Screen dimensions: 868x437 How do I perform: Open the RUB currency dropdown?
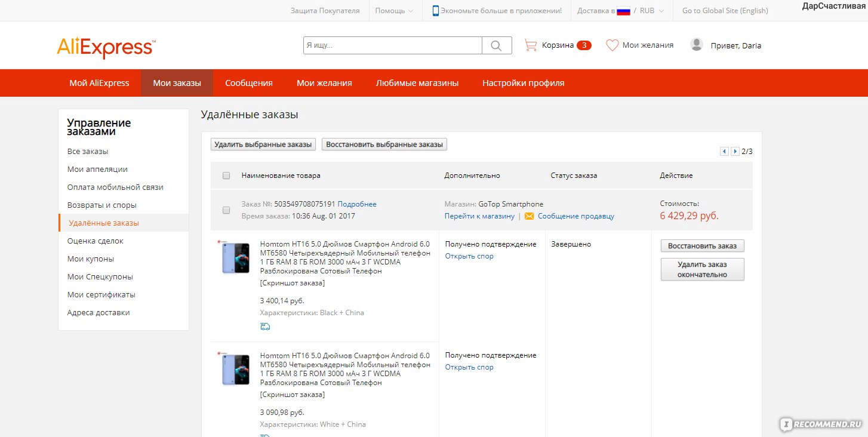click(652, 11)
